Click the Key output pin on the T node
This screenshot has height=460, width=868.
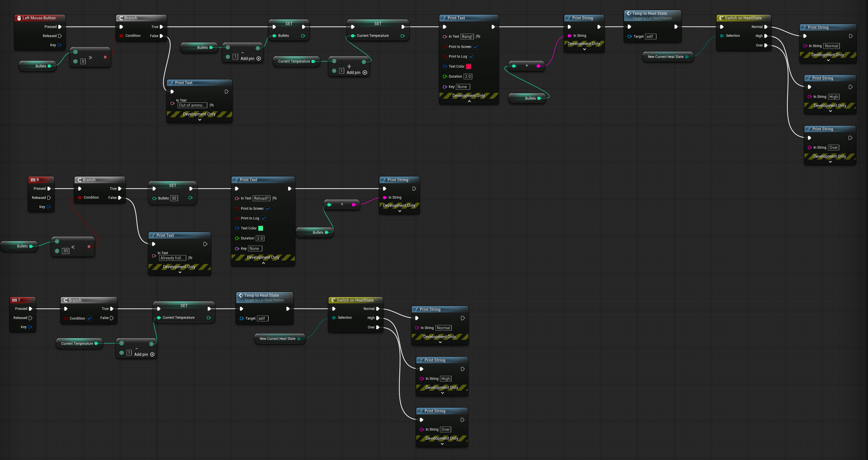pos(30,327)
